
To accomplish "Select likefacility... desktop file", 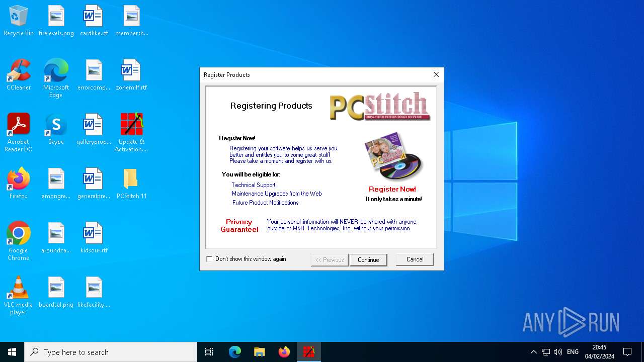I will click(x=94, y=292).
